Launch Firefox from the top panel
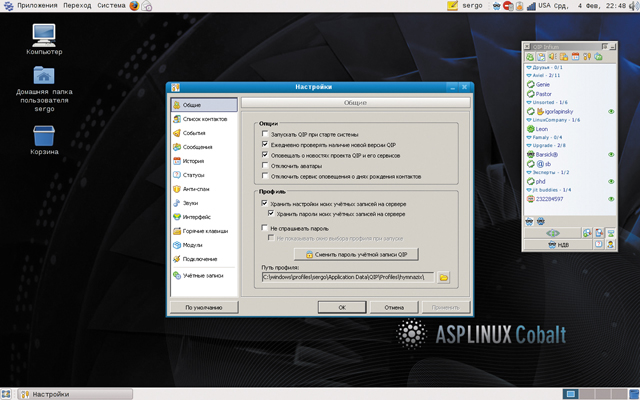This screenshot has width=640, height=400. pos(134,6)
